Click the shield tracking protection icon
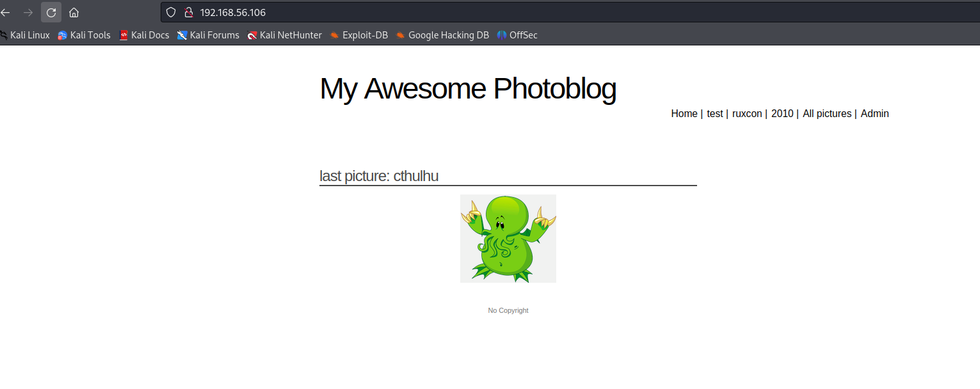Image resolution: width=980 pixels, height=389 pixels. click(x=171, y=12)
